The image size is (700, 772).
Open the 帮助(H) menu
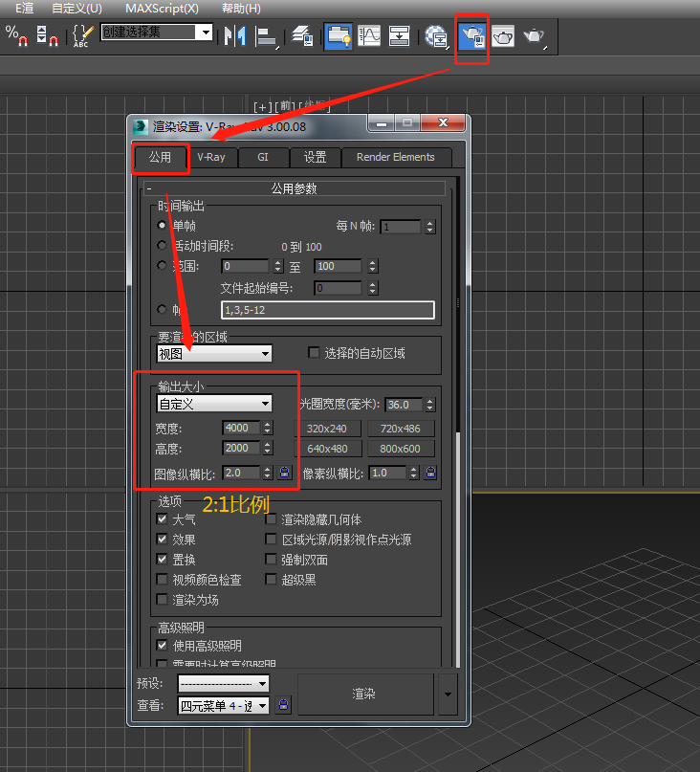241,9
